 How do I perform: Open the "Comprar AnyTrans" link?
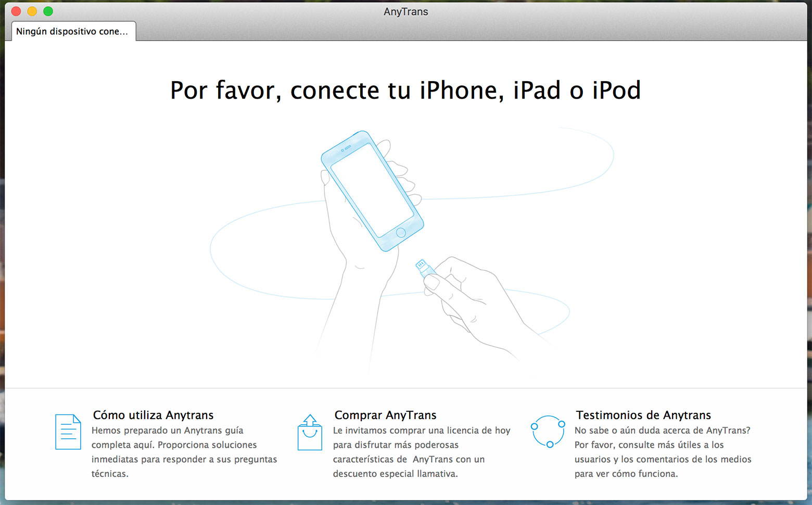(385, 415)
